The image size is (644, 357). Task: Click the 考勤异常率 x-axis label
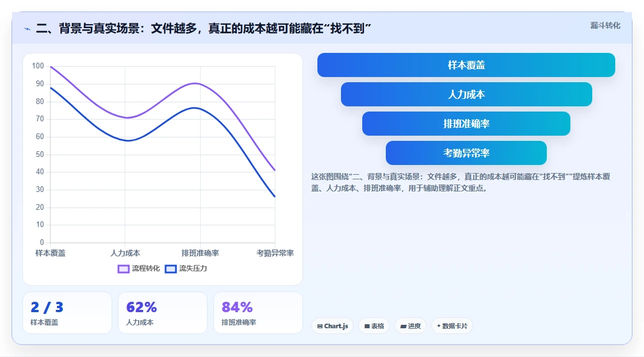275,253
